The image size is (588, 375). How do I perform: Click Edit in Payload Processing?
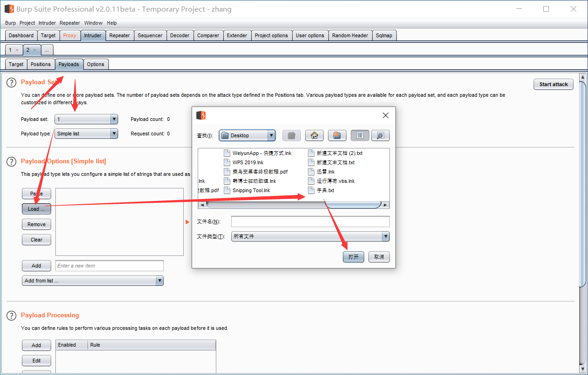point(36,361)
